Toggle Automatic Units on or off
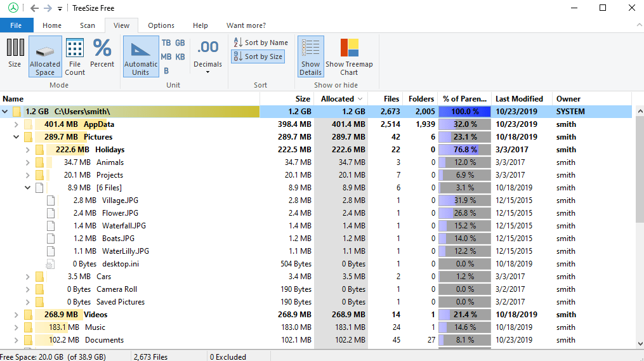 141,56
